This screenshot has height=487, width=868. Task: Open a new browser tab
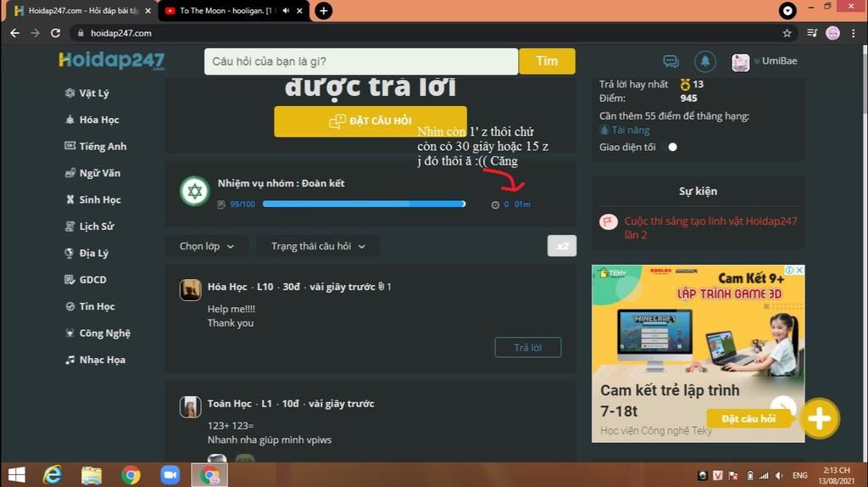click(323, 10)
